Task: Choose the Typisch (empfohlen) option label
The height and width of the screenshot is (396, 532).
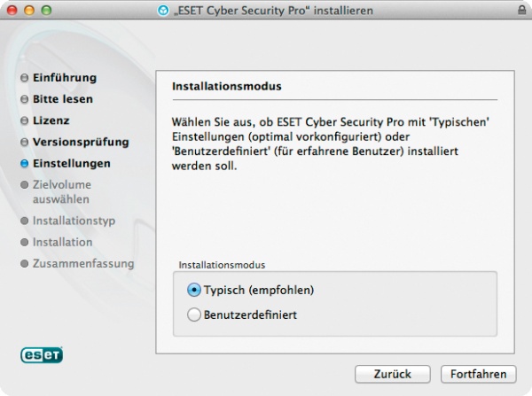Action: pyautogui.click(x=259, y=291)
